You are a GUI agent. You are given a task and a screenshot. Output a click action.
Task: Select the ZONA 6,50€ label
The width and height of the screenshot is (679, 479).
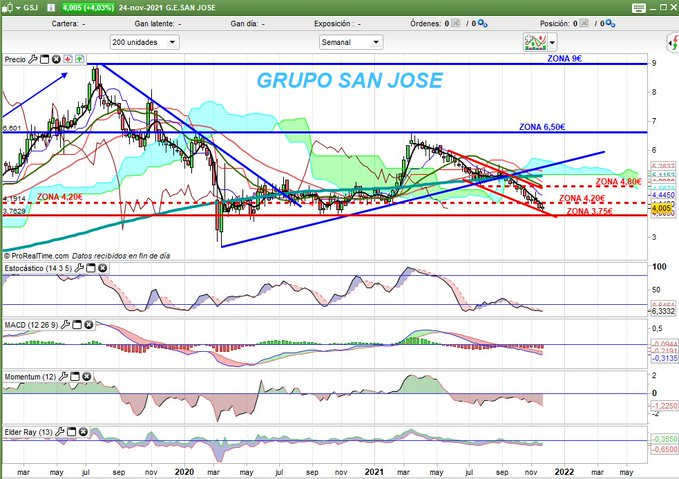point(542,127)
